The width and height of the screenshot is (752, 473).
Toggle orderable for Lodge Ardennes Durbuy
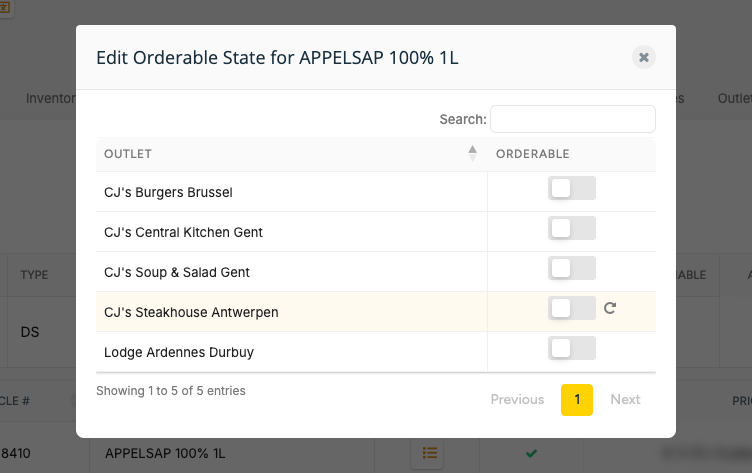coord(572,348)
